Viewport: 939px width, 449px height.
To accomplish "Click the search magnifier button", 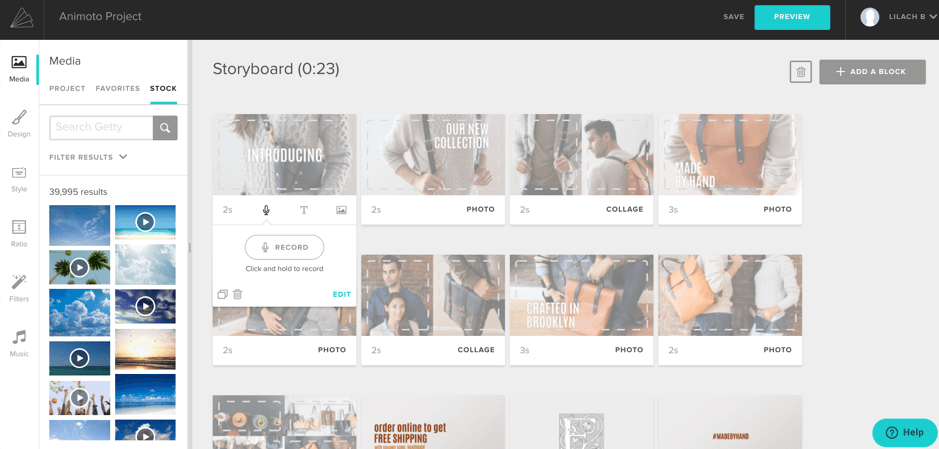I will coord(165,128).
